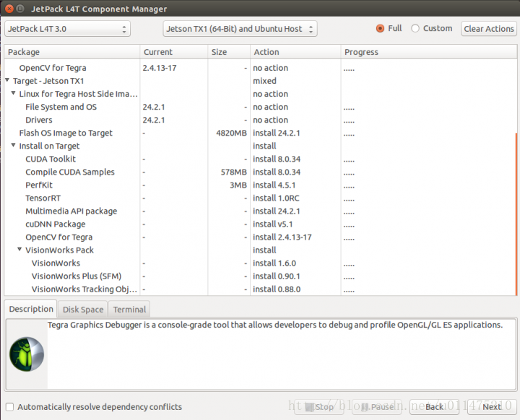Click the Back button
The image size is (520, 420).
click(x=434, y=407)
